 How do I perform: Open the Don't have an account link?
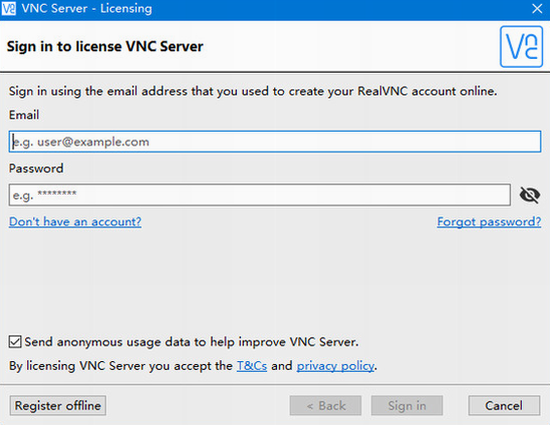point(75,222)
